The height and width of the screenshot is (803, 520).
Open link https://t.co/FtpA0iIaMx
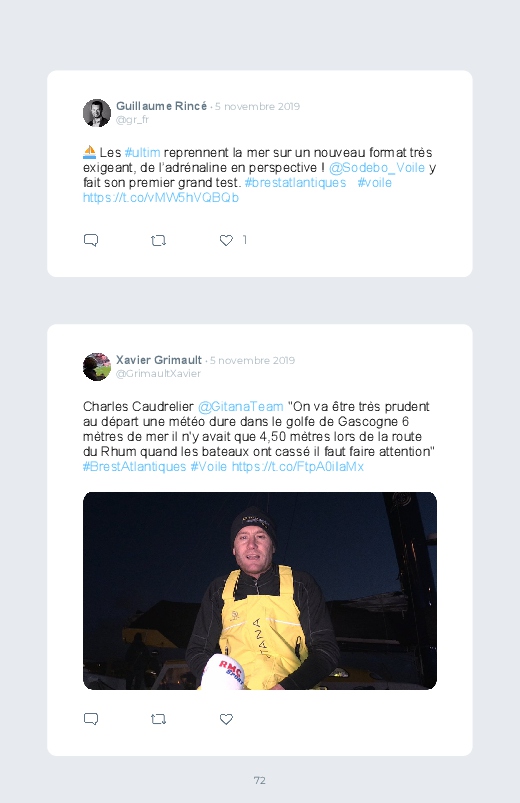(298, 466)
